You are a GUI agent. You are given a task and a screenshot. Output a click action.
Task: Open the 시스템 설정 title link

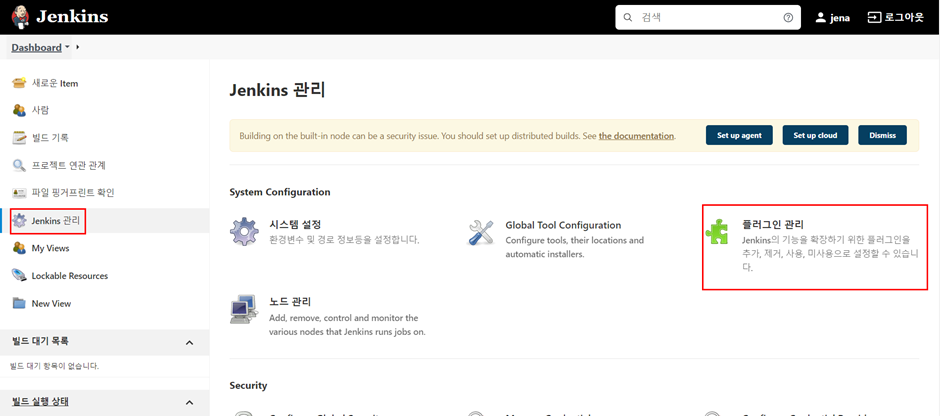(x=296, y=225)
